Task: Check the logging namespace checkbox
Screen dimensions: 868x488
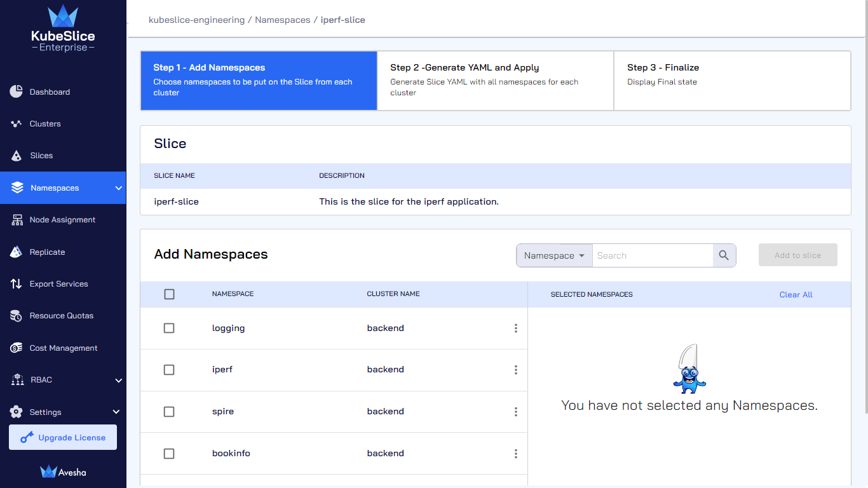Action: pos(169,328)
